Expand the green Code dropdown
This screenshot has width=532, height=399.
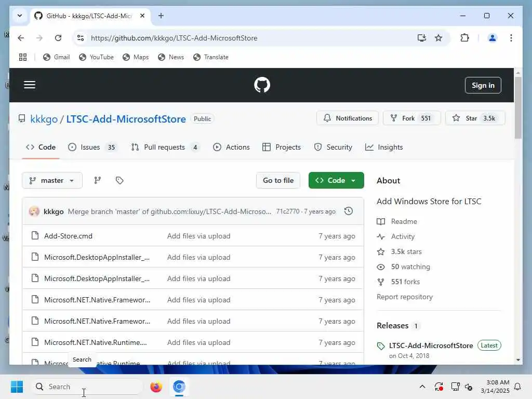[336, 180]
